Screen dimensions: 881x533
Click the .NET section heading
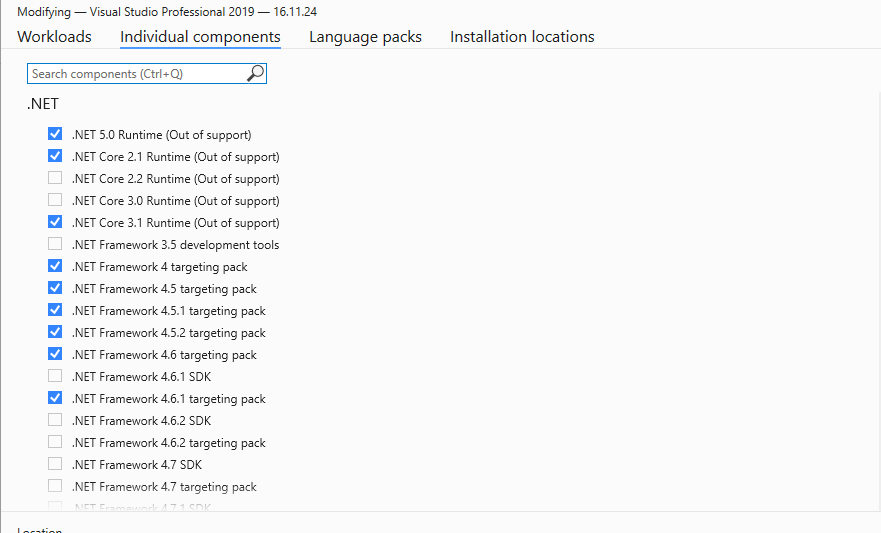(43, 104)
